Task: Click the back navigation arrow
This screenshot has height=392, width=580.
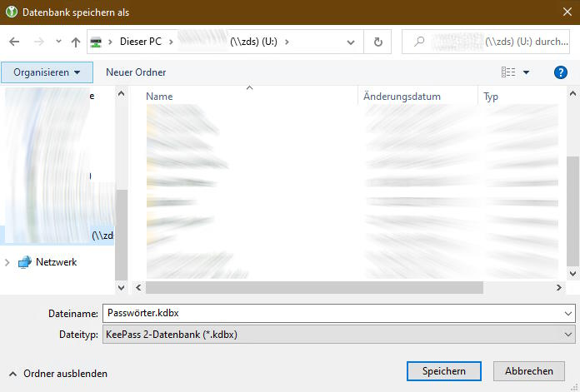Action: point(14,42)
